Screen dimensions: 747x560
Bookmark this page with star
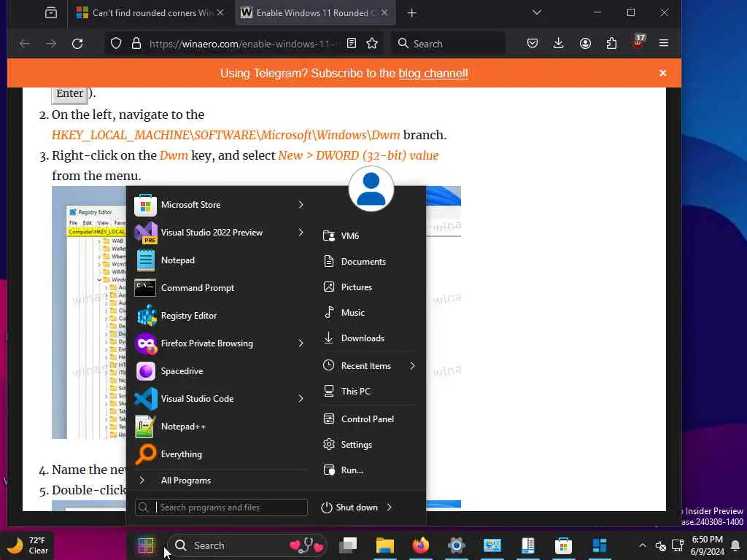click(x=372, y=43)
